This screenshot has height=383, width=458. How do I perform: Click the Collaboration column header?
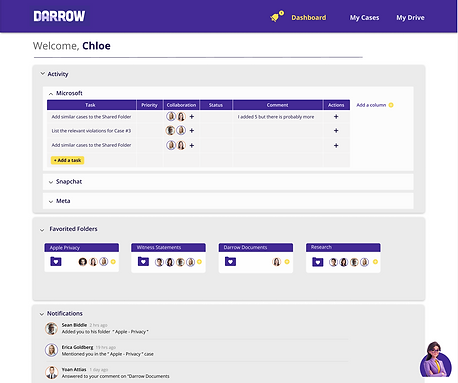pyautogui.click(x=181, y=105)
